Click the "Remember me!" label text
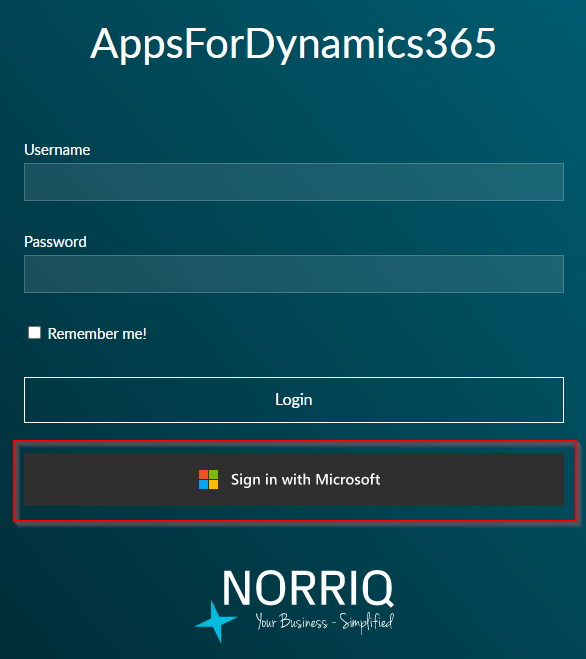Viewport: 586px width, 659px height. click(97, 334)
